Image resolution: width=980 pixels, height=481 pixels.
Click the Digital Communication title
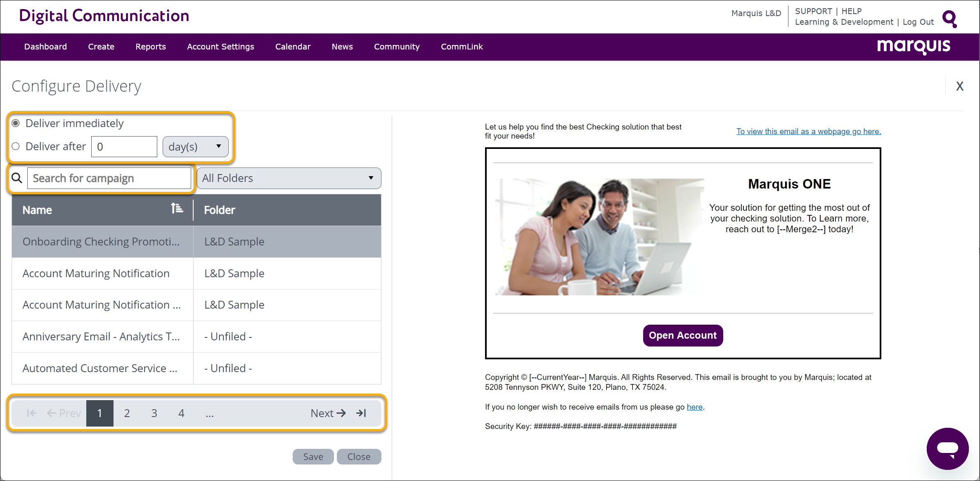pyautogui.click(x=104, y=16)
